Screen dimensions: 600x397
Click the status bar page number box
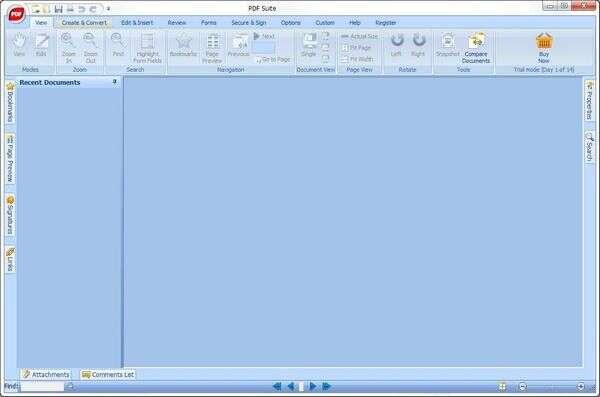pos(302,387)
